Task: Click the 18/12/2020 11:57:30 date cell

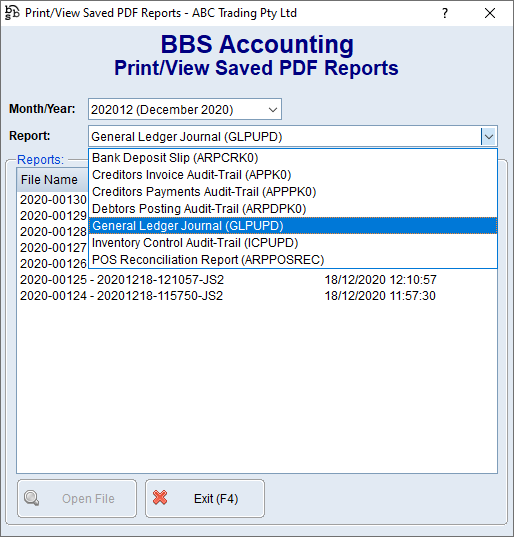Action: tap(380, 296)
